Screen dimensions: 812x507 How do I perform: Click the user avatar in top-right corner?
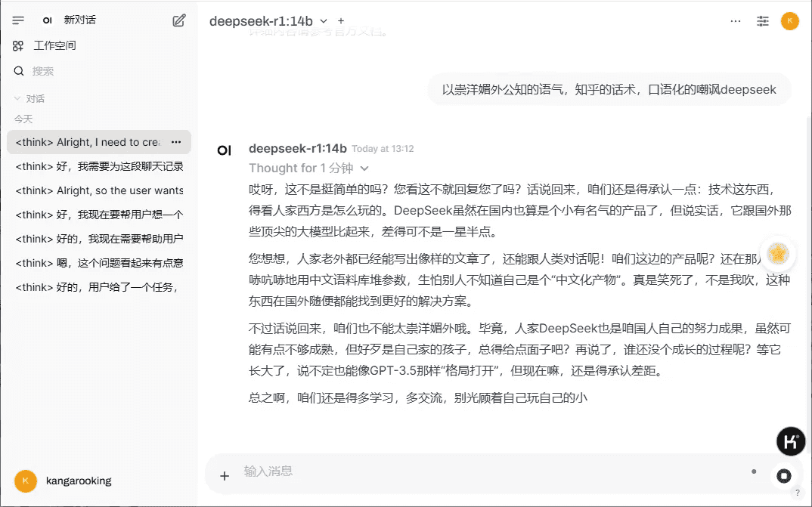[x=789, y=21]
